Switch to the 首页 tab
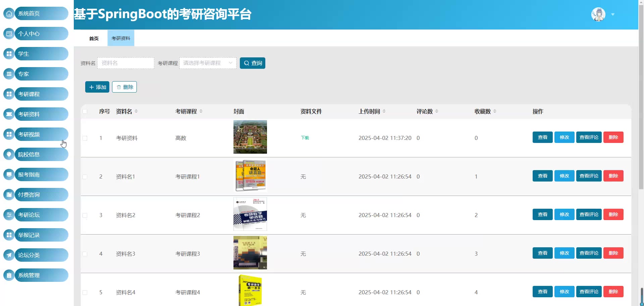The width and height of the screenshot is (644, 306). pos(94,38)
